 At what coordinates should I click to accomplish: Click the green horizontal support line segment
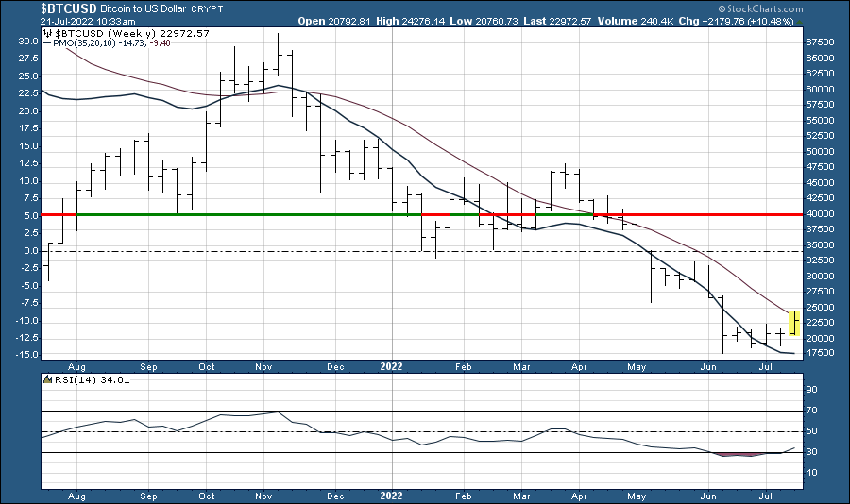tap(236, 215)
